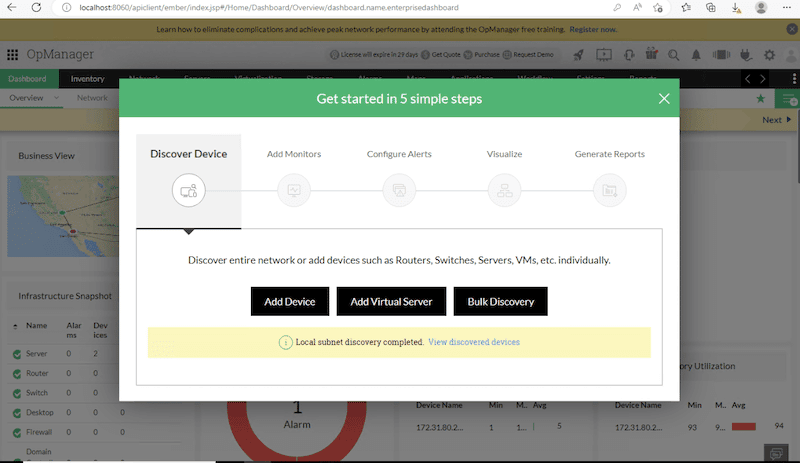Screen dimensions: 800x463
Task: Select the Generate Reports step icon
Action: [610, 190]
